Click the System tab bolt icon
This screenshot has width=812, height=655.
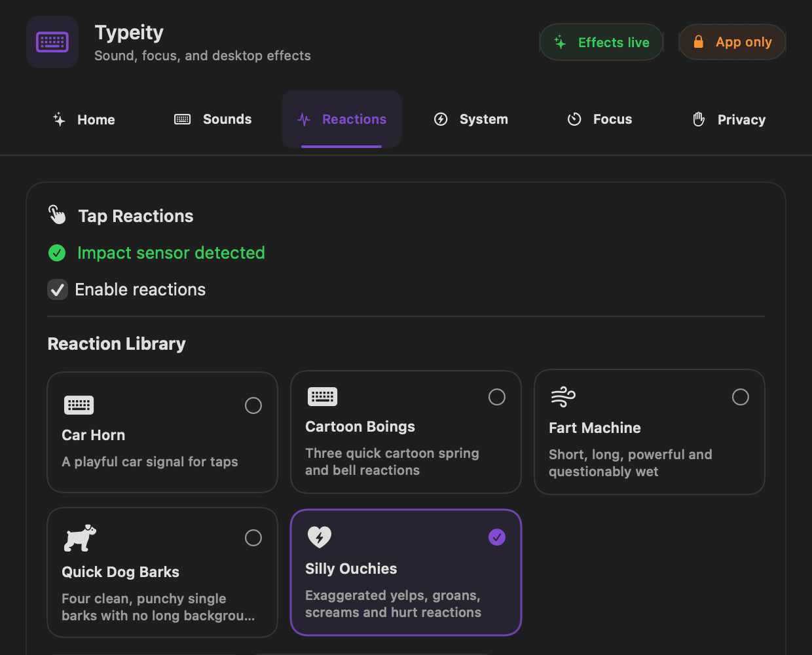(441, 119)
